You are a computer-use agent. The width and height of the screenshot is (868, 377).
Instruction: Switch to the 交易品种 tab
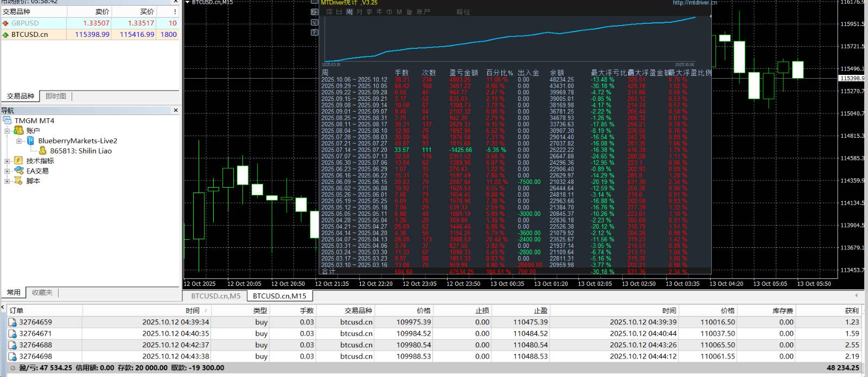[x=21, y=96]
